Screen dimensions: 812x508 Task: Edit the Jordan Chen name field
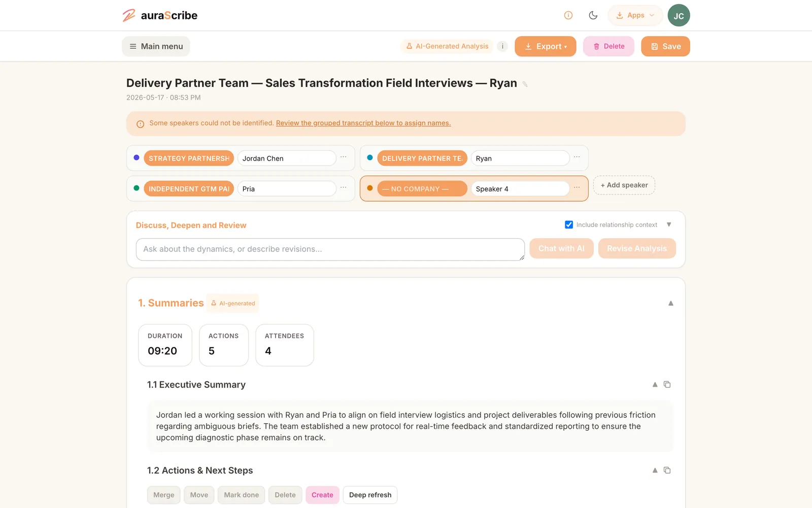point(287,158)
